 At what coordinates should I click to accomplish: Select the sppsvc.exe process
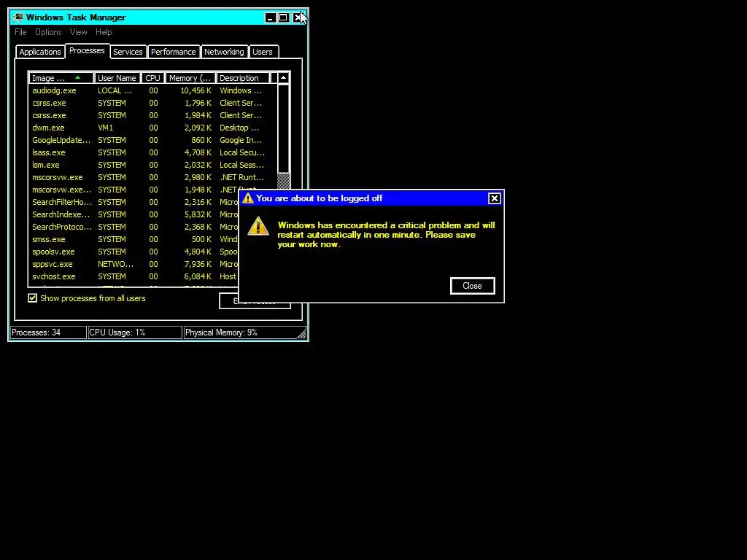tap(133, 264)
